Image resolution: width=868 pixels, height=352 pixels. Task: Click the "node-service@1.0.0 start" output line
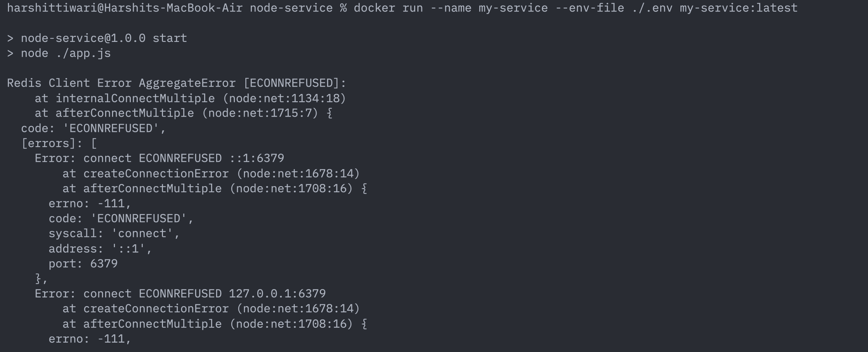(104, 38)
